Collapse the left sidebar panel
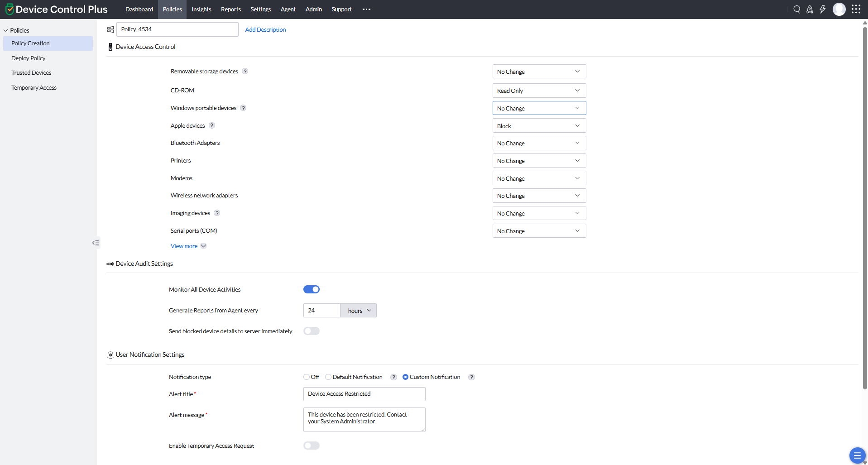 [x=96, y=243]
